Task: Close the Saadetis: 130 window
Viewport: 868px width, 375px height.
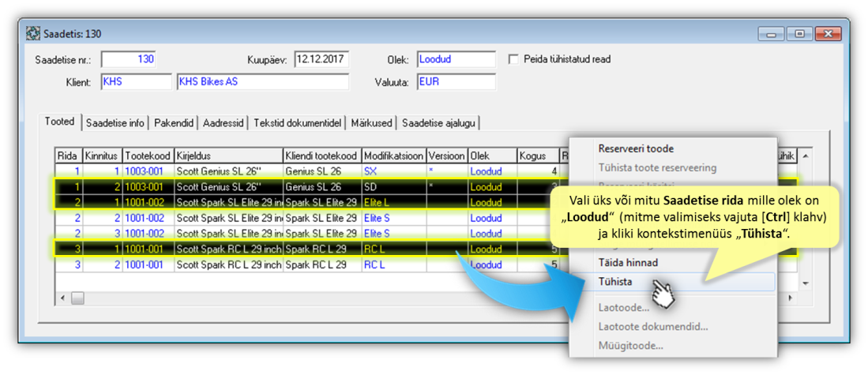Action: pos(829,34)
